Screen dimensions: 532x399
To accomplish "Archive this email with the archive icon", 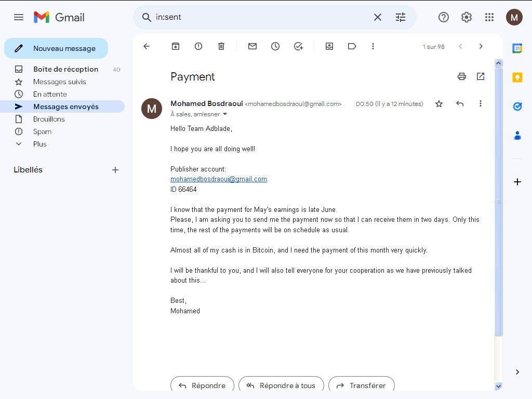I will pos(176,46).
